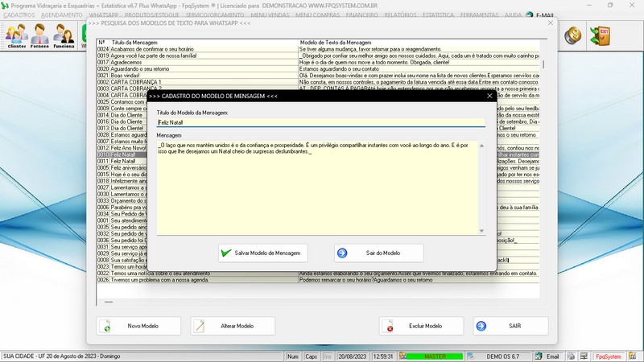
Task: Click the Título da Mensagem column header
Action: (134, 43)
